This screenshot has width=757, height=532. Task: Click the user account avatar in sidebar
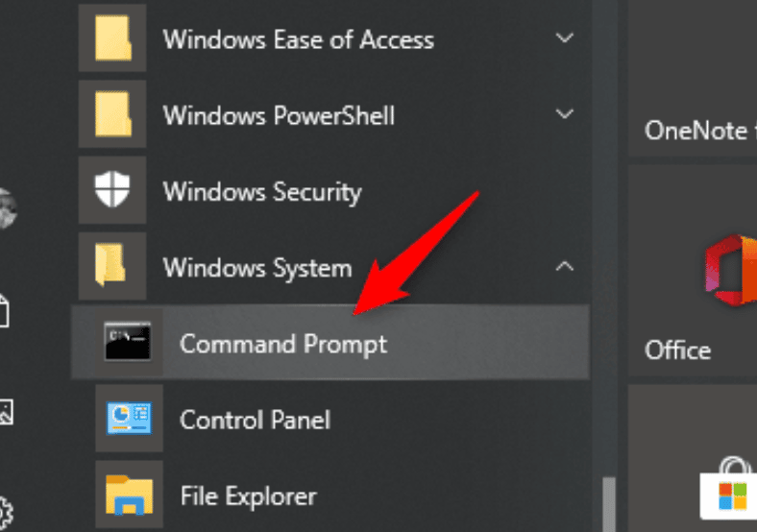[8, 208]
